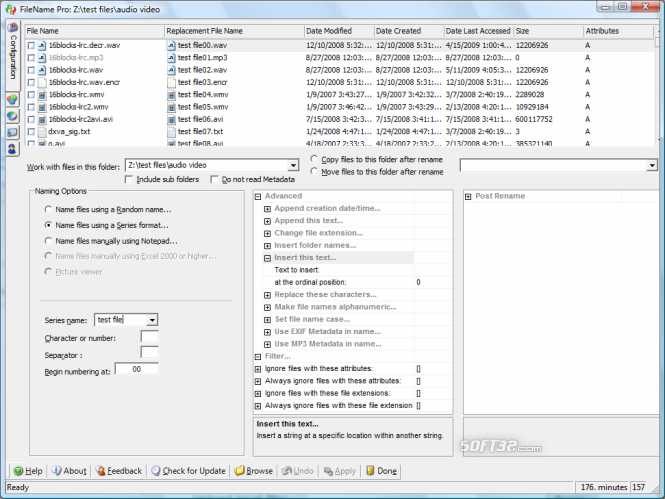665x499 pixels.
Task: Collapse Insert this text
Action: coord(267,258)
